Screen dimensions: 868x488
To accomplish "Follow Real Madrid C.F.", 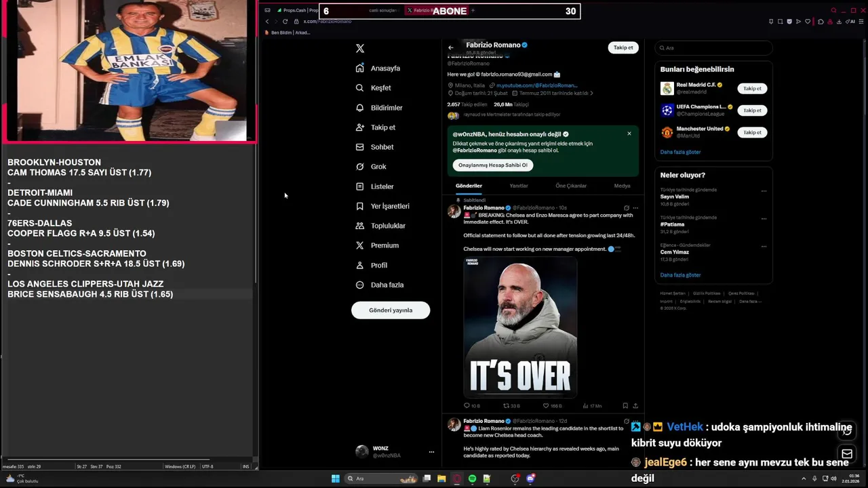I will (x=752, y=89).
